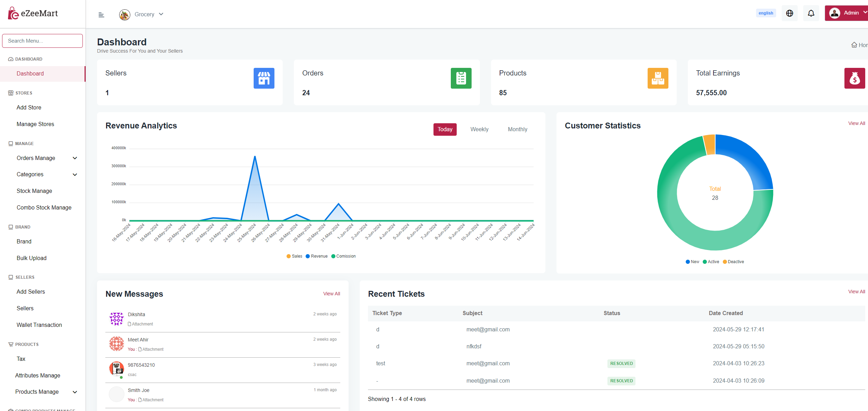Open the notifications bell

click(811, 13)
